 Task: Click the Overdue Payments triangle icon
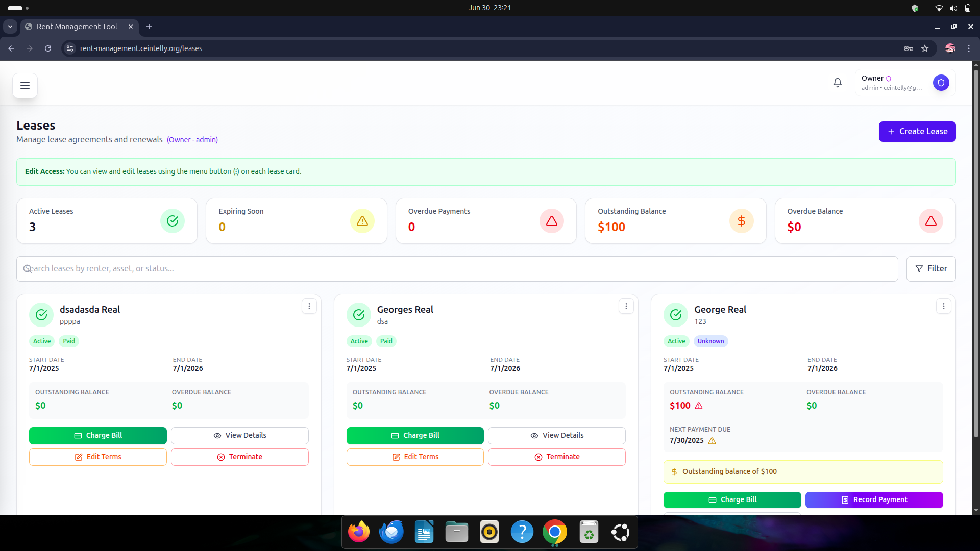pos(552,221)
